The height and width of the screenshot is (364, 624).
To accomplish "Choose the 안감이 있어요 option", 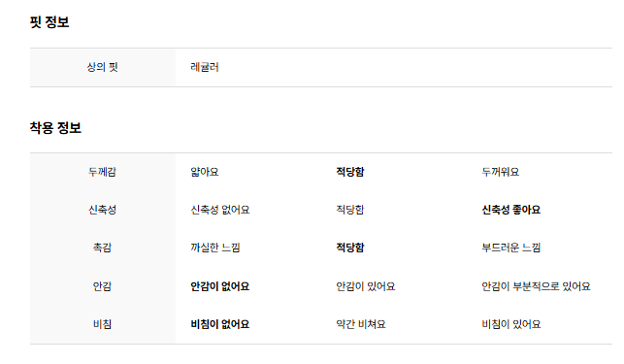I will [366, 286].
